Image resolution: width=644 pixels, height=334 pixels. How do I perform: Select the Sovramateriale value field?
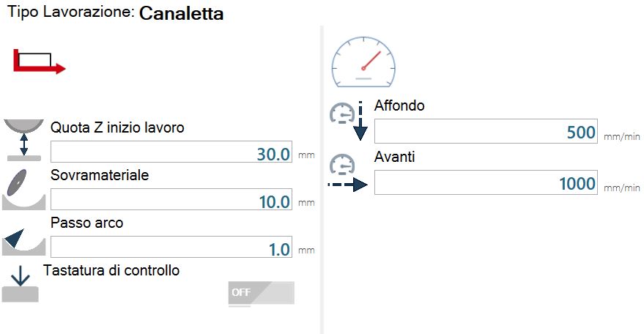(171, 200)
